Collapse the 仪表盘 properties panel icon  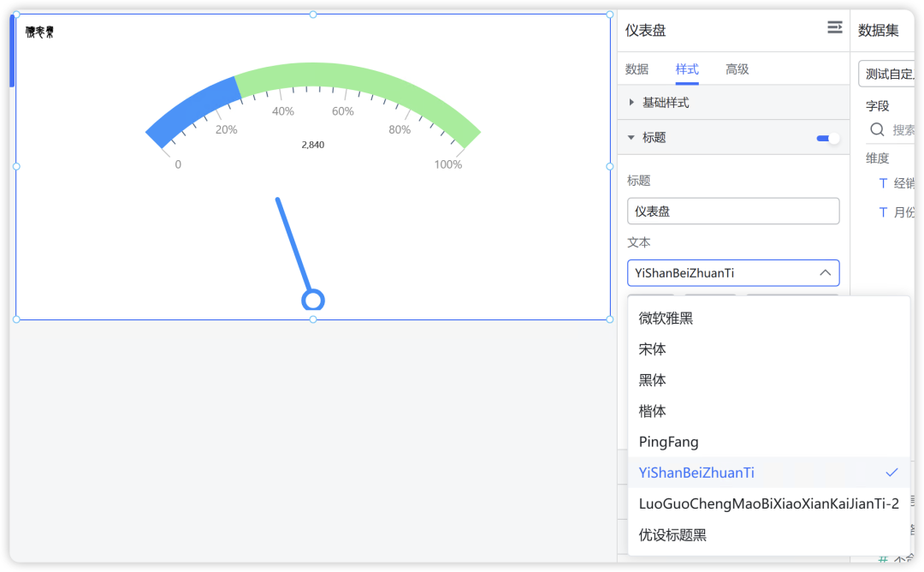[x=834, y=28]
